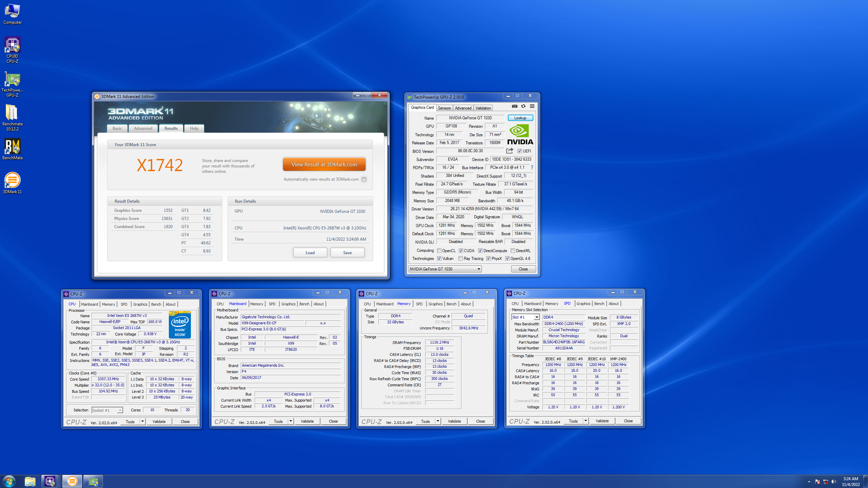Click the BIOS version share/export icon

pyautogui.click(x=510, y=151)
